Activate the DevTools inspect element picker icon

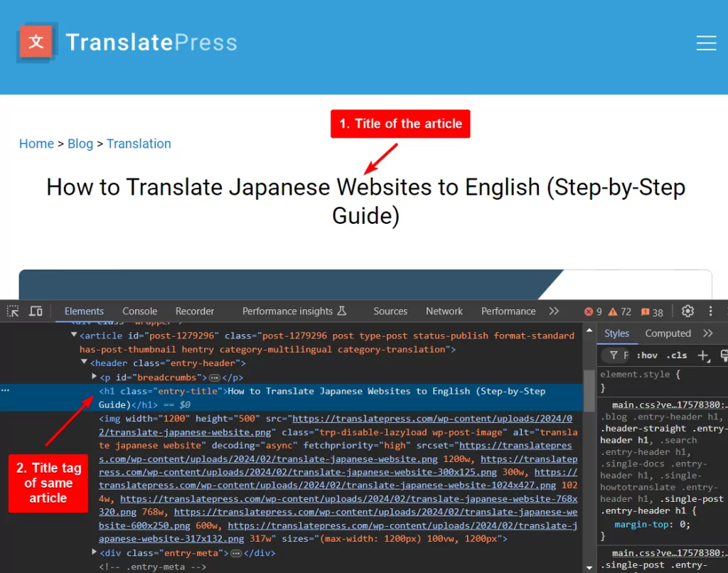(13, 311)
